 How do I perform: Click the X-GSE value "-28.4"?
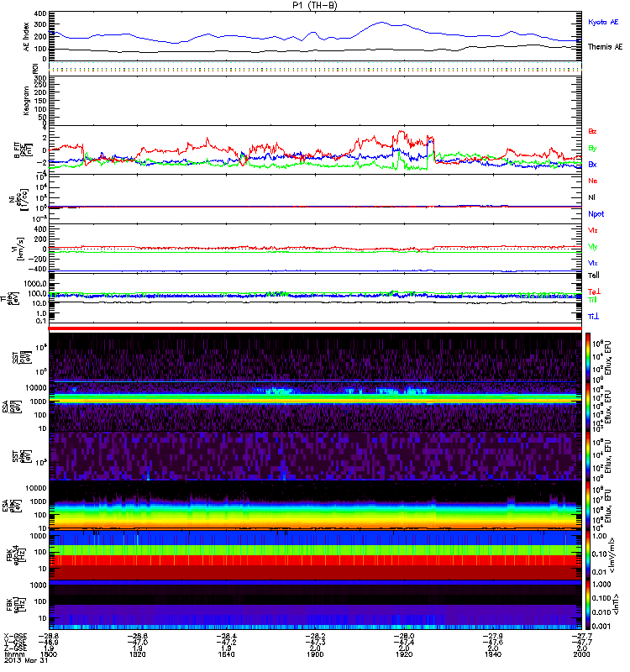[226, 637]
